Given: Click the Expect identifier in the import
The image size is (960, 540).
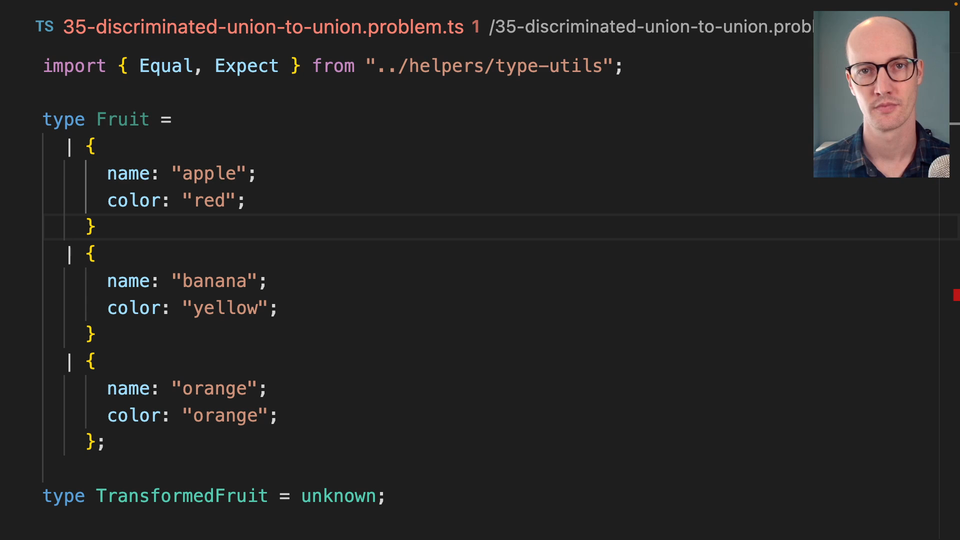Looking at the screenshot, I should [247, 66].
